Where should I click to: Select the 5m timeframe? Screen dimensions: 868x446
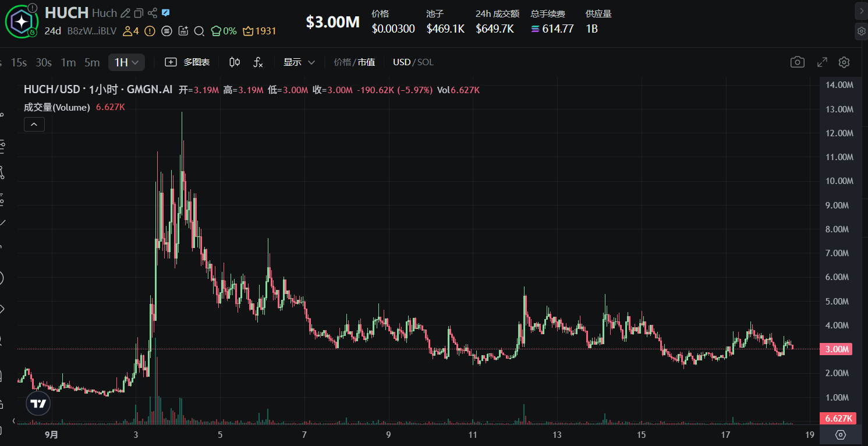(x=92, y=62)
